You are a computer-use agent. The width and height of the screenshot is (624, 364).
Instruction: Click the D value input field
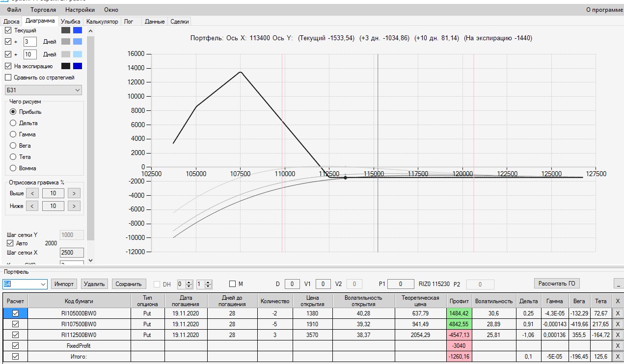point(292,284)
